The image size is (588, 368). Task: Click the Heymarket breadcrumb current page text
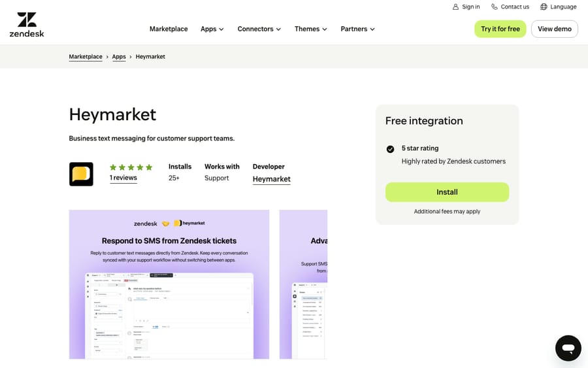150,57
